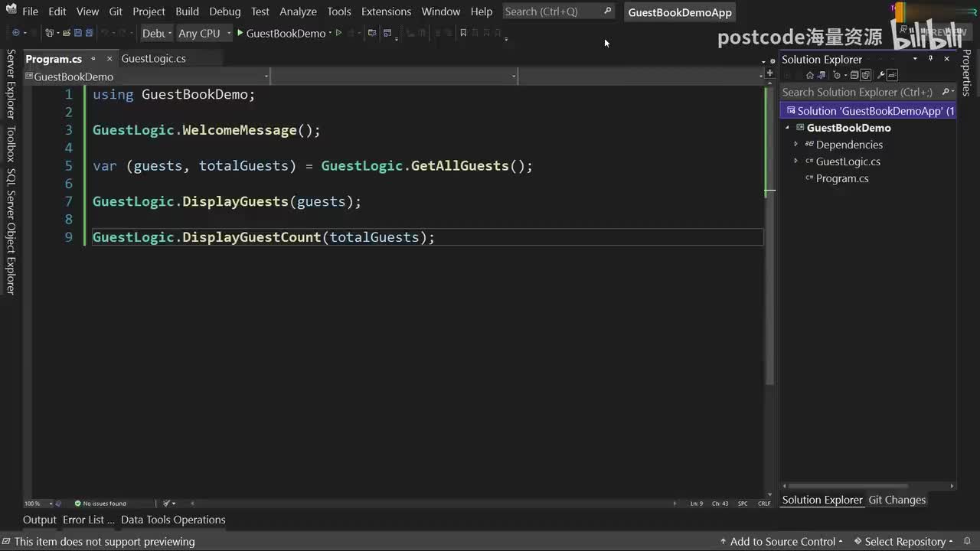Open the 100 % zoom level dropdown
This screenshot has height=551, width=980.
coord(51,503)
